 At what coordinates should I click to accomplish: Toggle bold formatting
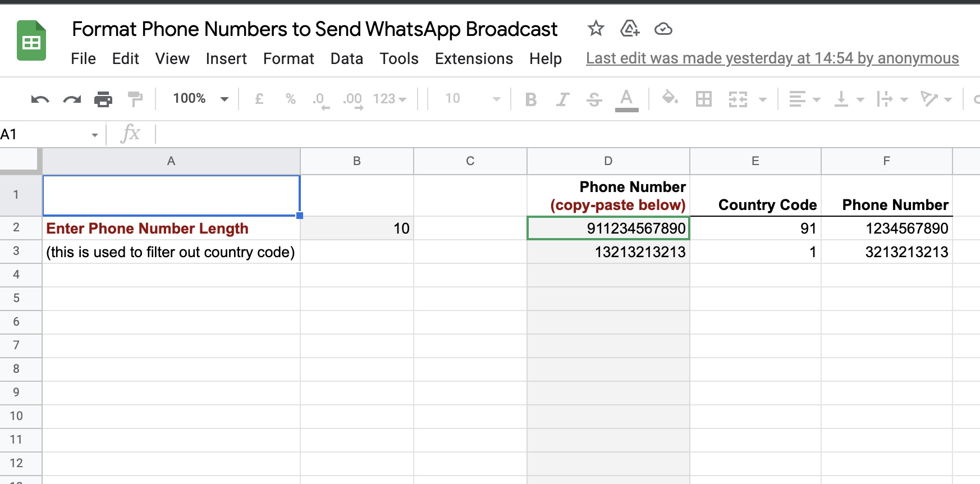point(531,99)
